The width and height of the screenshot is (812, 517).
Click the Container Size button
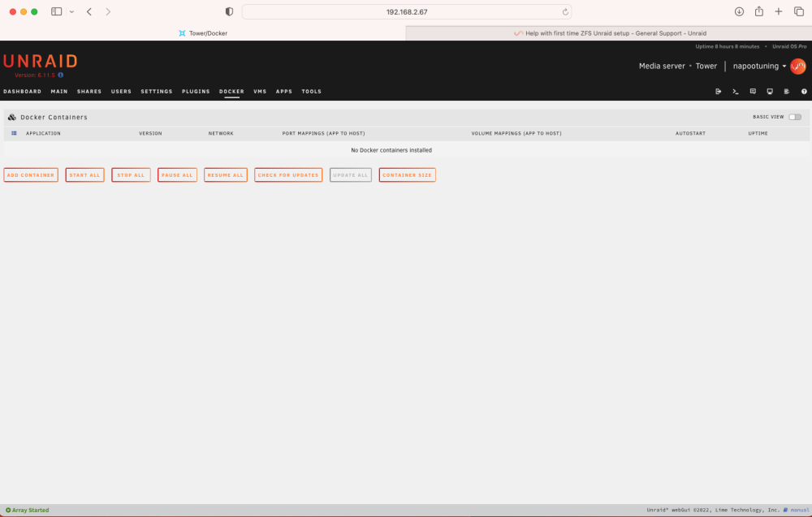click(407, 175)
